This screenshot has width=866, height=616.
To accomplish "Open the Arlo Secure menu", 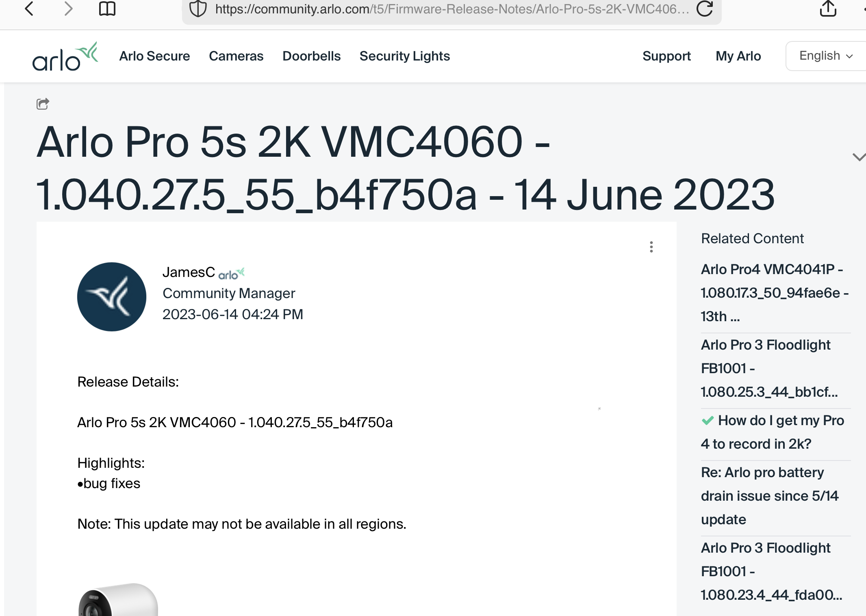I will (154, 56).
